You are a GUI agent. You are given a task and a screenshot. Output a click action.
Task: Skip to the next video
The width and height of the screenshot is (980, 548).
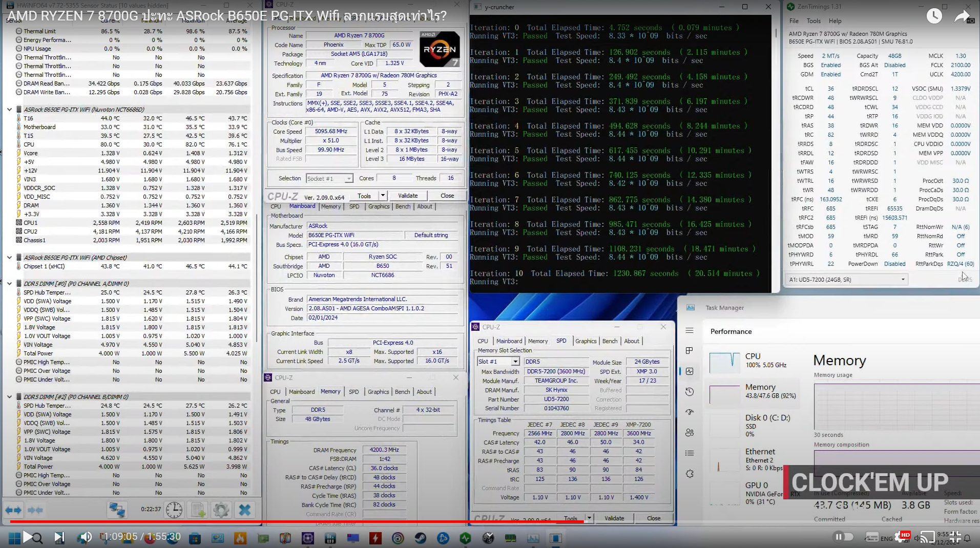tap(59, 537)
